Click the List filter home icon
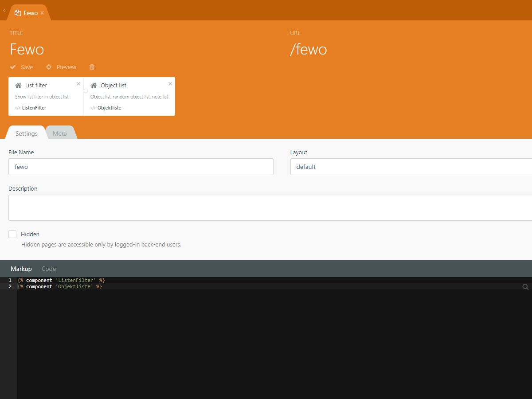This screenshot has height=399, width=532. coord(18,85)
